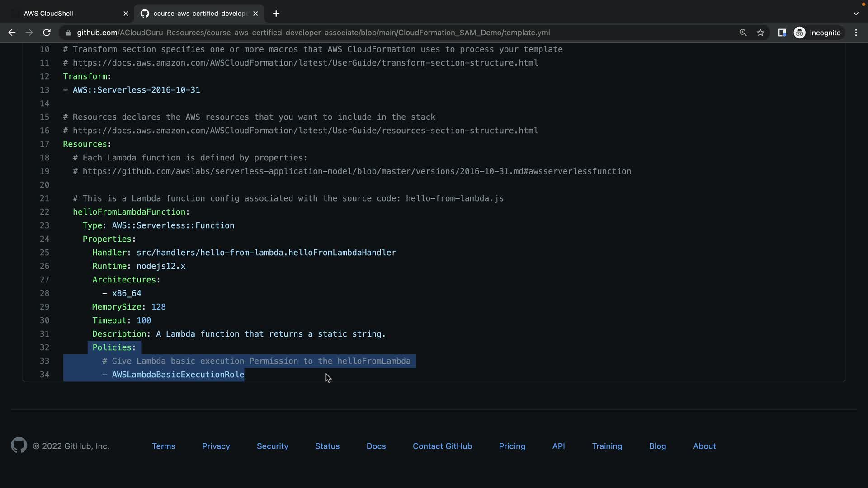Click the Incognito profile button
The image size is (868, 488).
[817, 33]
